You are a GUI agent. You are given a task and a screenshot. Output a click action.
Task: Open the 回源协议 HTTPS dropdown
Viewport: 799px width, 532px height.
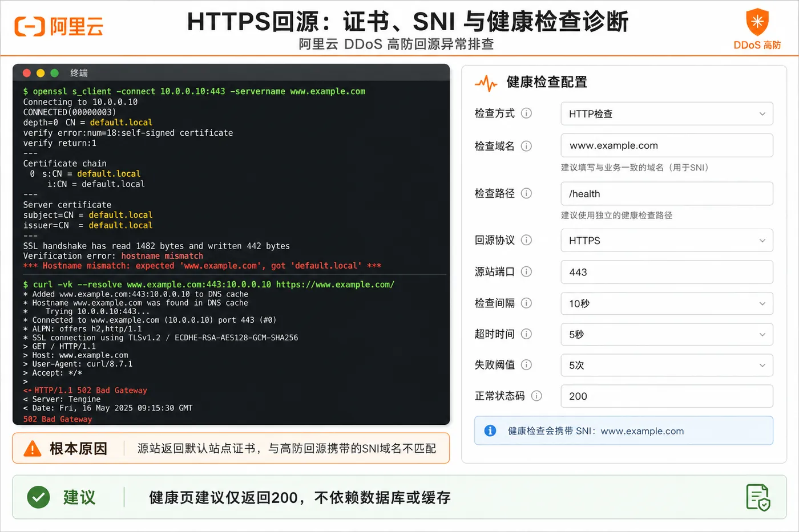667,241
